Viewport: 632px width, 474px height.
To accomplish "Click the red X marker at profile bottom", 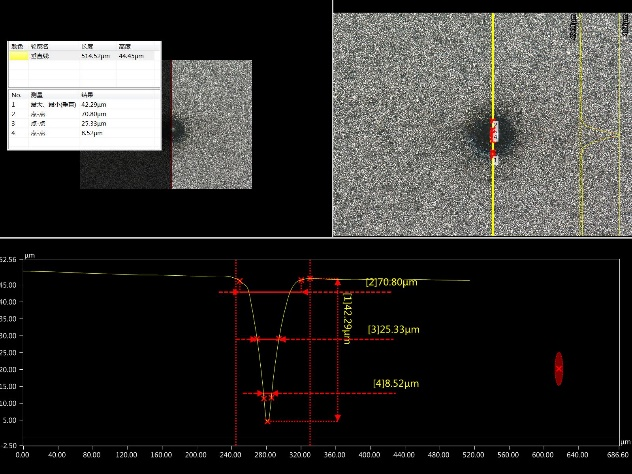I will click(268, 422).
